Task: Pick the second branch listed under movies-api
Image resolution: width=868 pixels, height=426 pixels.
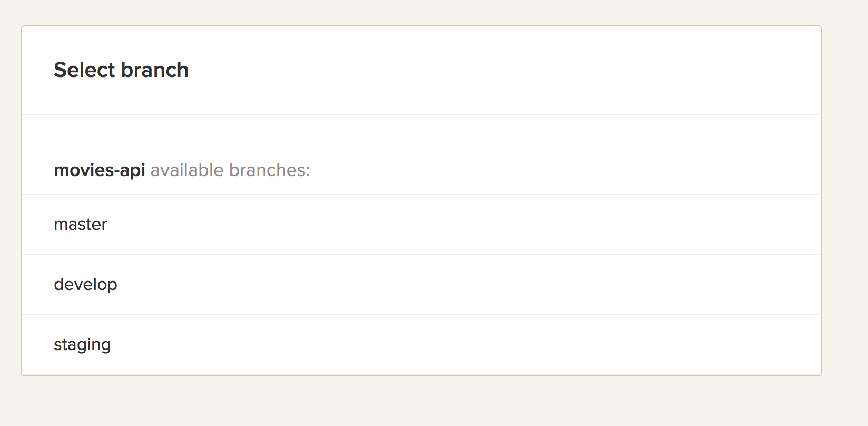Action: tap(421, 285)
